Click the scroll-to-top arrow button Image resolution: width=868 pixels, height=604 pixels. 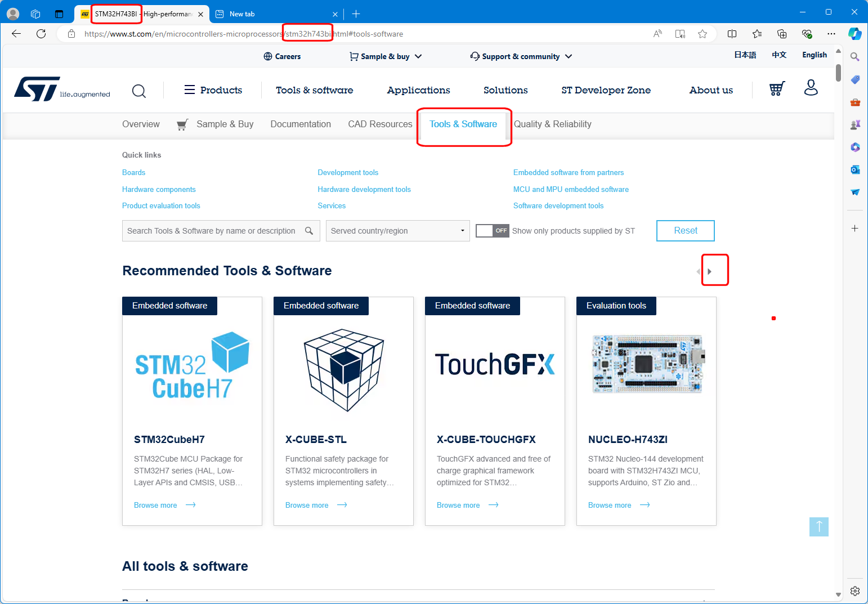point(819,527)
